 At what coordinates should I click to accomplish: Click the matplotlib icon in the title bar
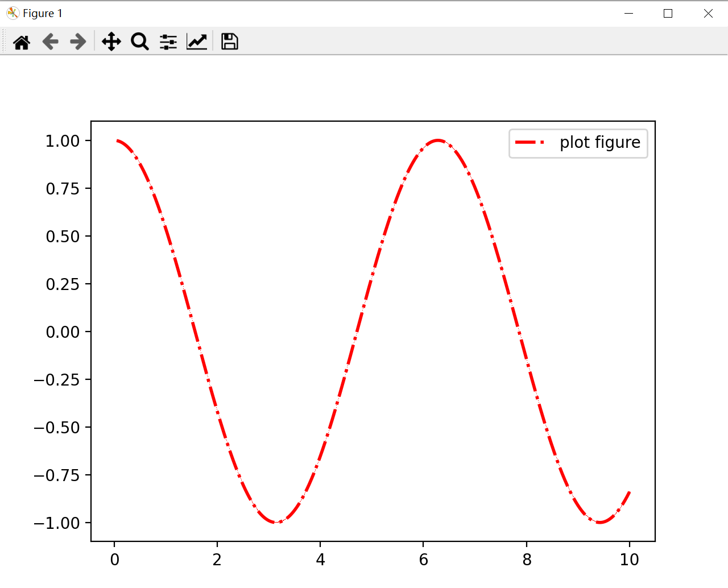(13, 13)
